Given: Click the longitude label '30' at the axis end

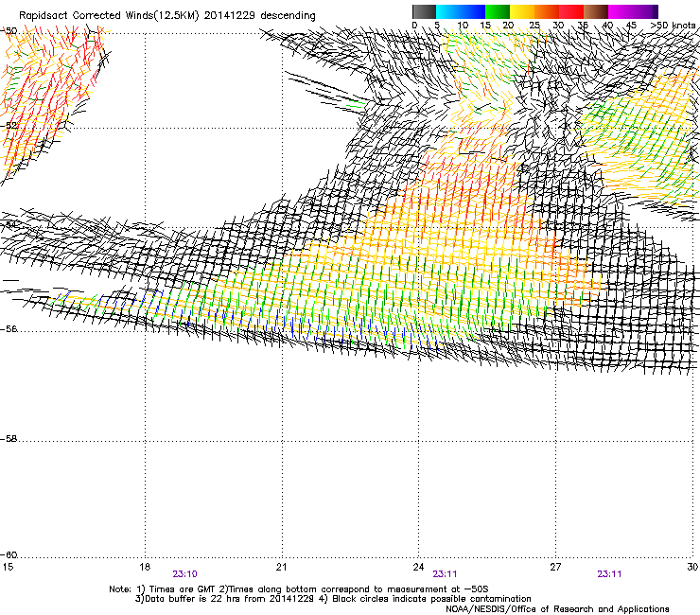Looking at the screenshot, I should point(692,567).
